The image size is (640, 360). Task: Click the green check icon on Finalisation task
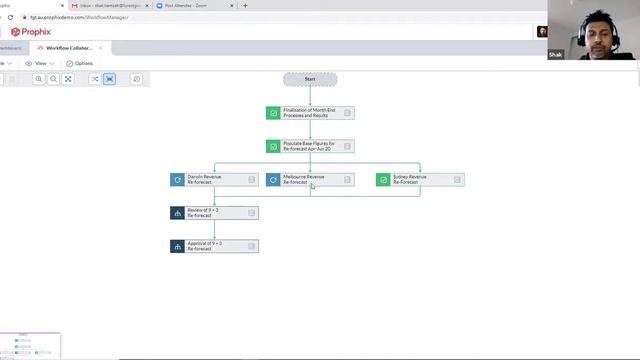[273, 113]
